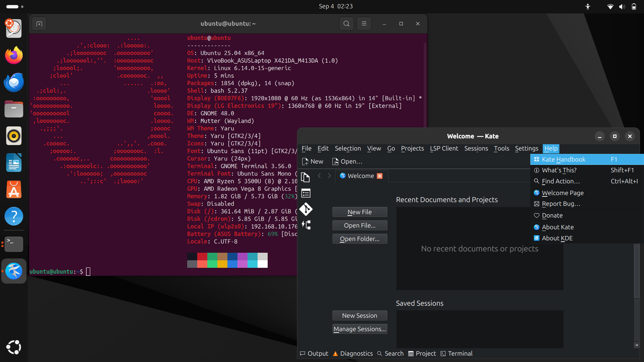The height and width of the screenshot is (362, 644).
Task: Choose About Kate from Help menu
Action: point(587,227)
